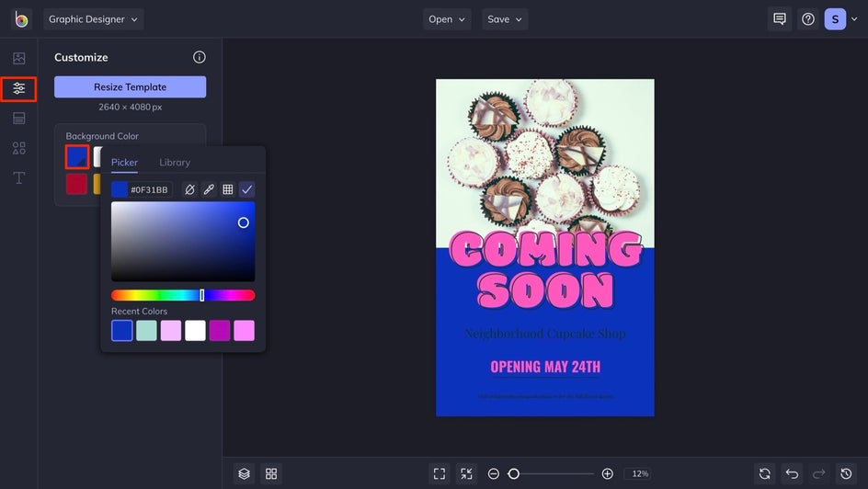
Task: Select the COMING SOON headline on canvas
Action: pyautogui.click(x=545, y=269)
